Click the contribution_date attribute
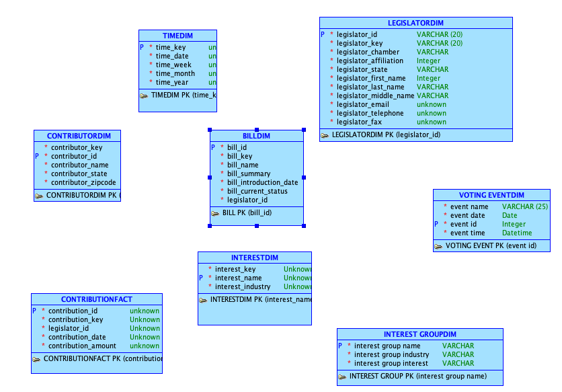Viewport: 562px width, 392px height. coord(77,337)
